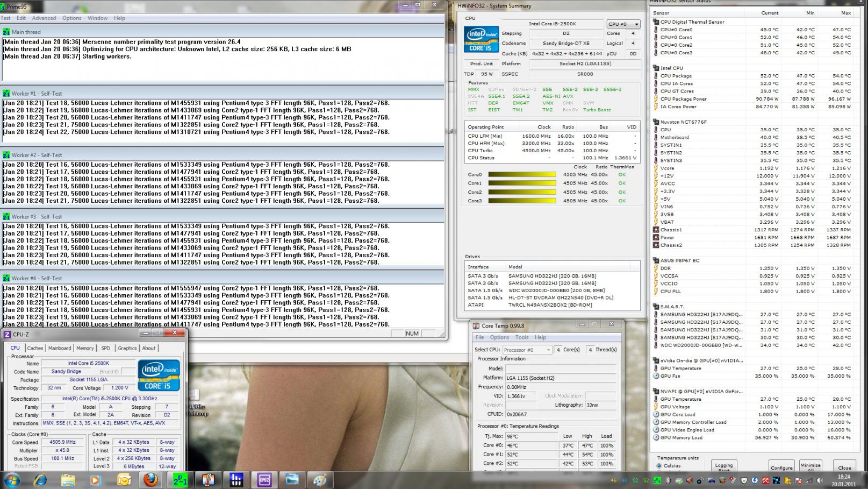Click the Intel Core i5 logo in HWiNFO32

pos(481,39)
